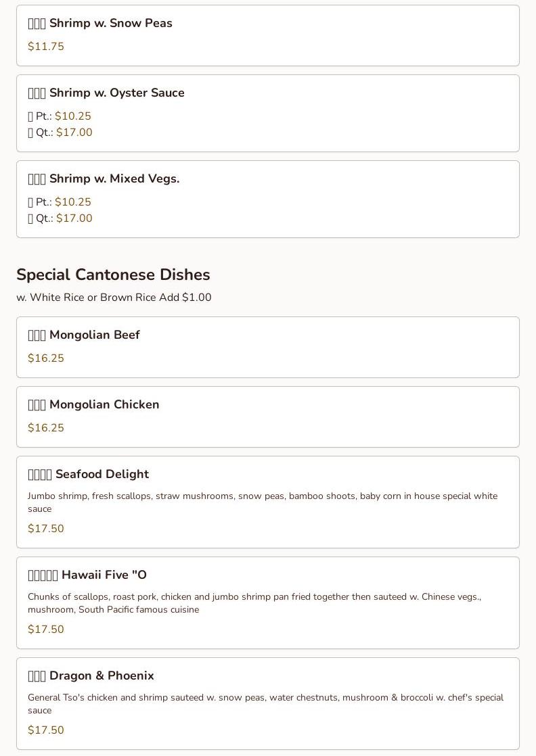
Task: Select the Shrimp w. Snow Peas item
Action: 100,23
